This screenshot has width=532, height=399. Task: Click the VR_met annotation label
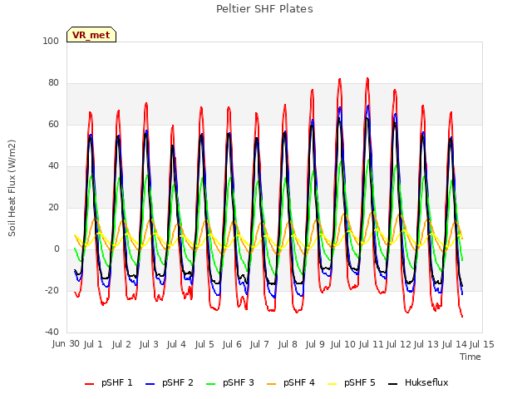click(91, 35)
